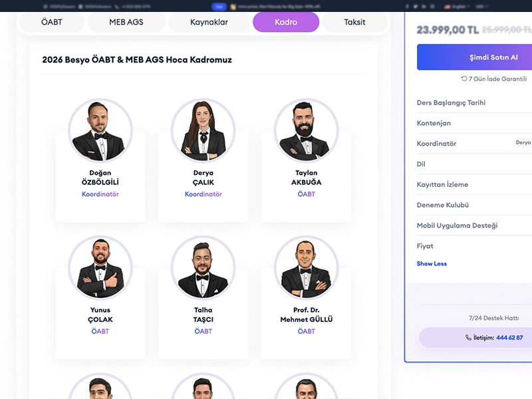
Task: Call the 444 62 87 contact number
Action: (x=509, y=338)
